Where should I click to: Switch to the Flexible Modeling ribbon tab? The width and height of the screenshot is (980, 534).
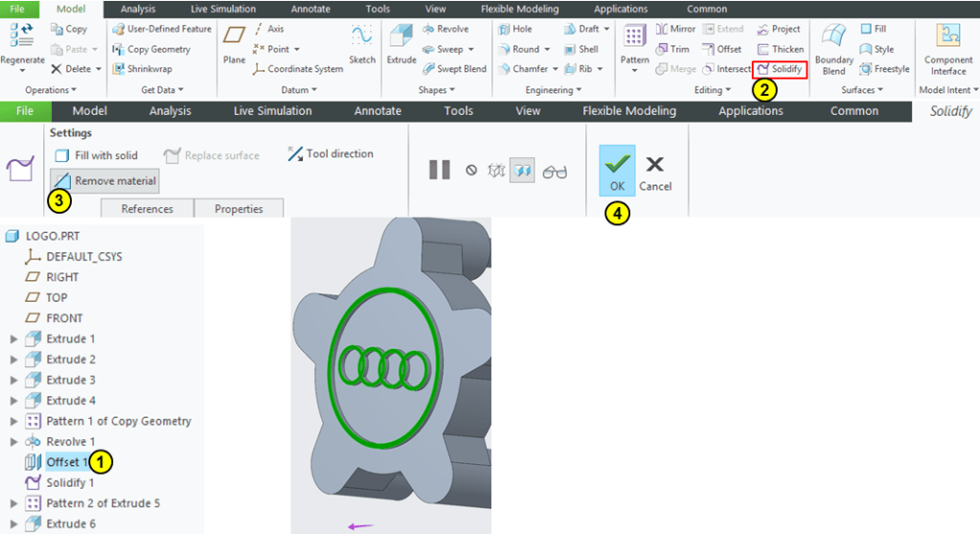click(x=629, y=111)
